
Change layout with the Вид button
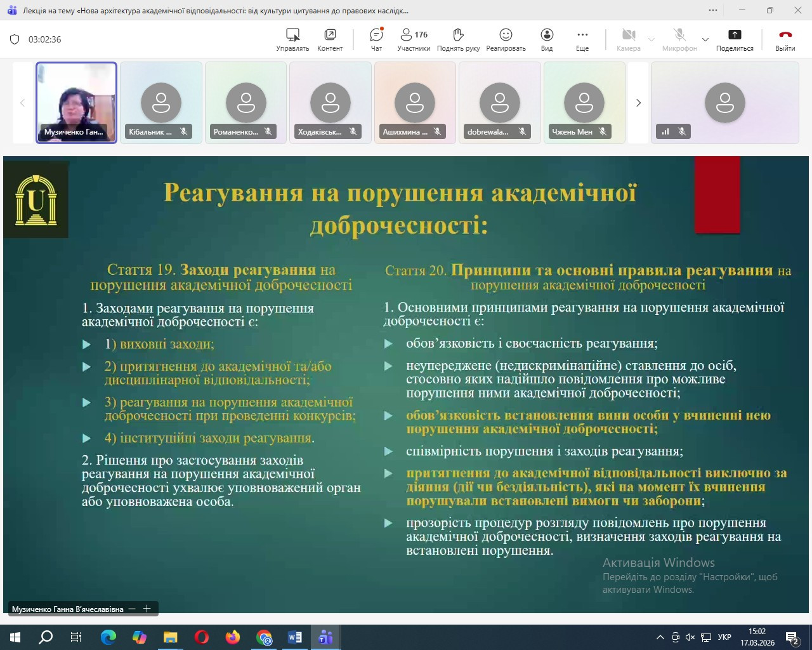(x=547, y=39)
